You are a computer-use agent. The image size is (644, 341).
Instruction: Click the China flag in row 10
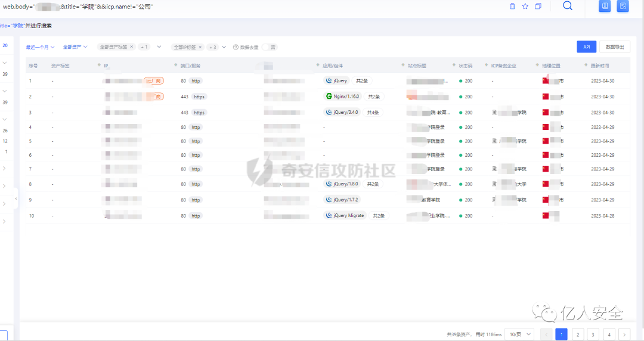coord(546,216)
